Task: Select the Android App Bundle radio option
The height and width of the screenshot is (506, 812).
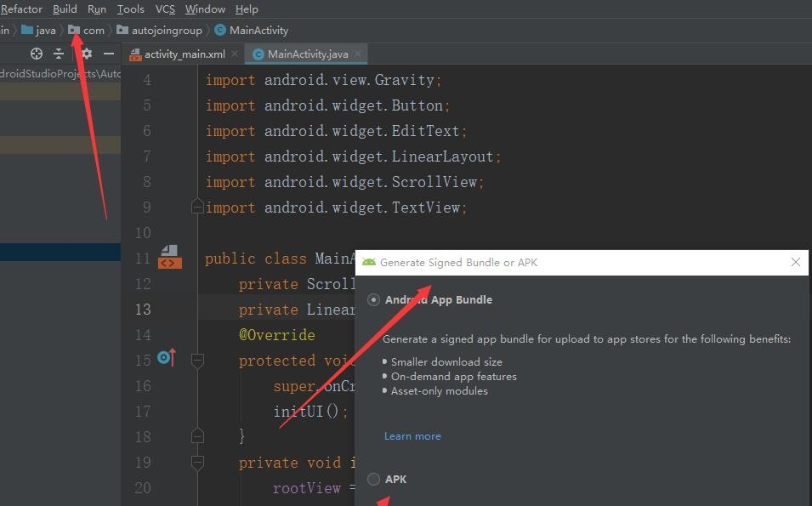Action: coord(373,300)
